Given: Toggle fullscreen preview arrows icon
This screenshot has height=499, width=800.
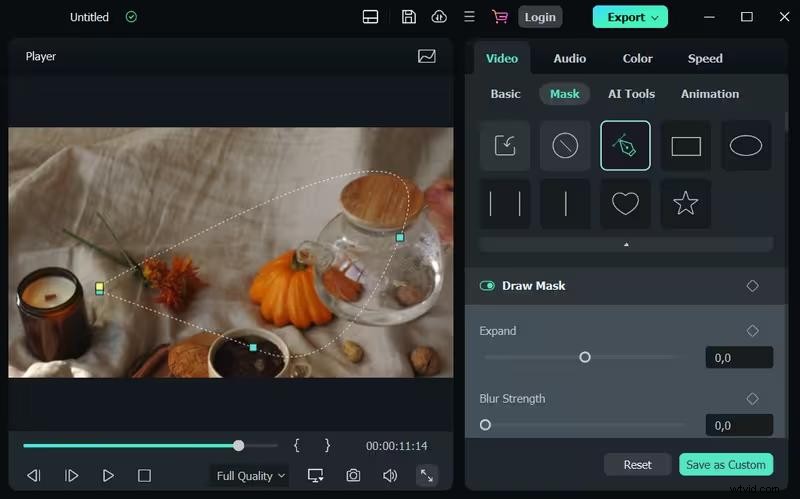Looking at the screenshot, I should (427, 476).
